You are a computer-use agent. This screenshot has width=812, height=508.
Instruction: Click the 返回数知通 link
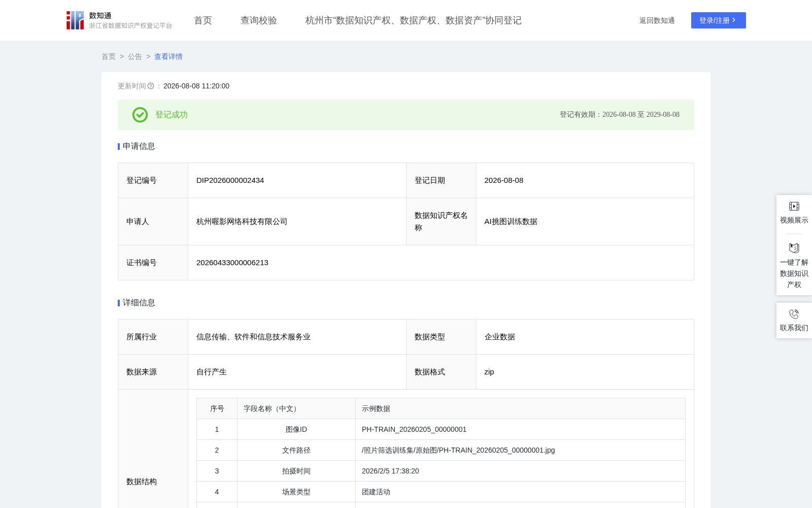click(x=657, y=20)
